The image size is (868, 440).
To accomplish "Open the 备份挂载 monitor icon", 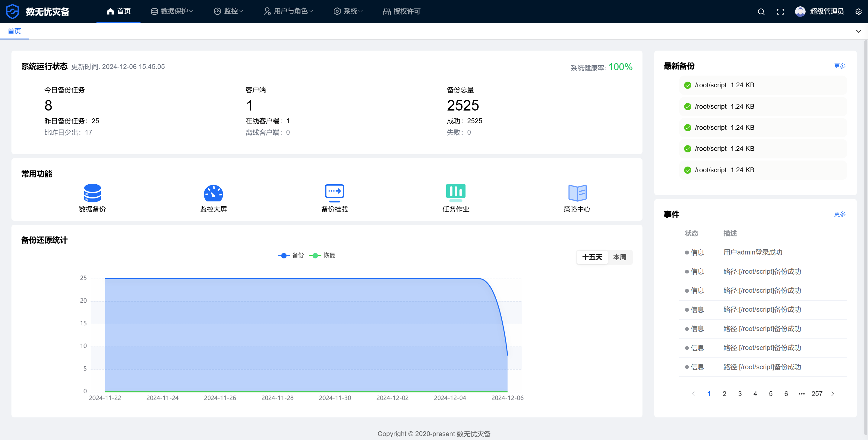I will pyautogui.click(x=335, y=193).
